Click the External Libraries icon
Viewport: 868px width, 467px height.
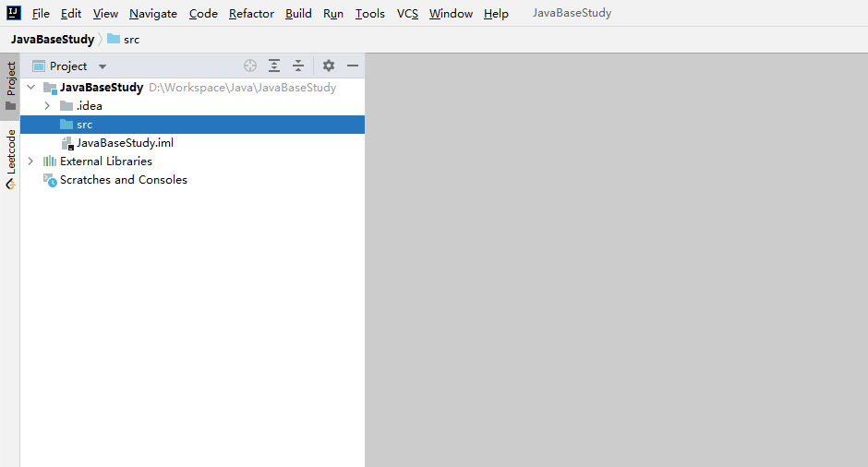[50, 161]
